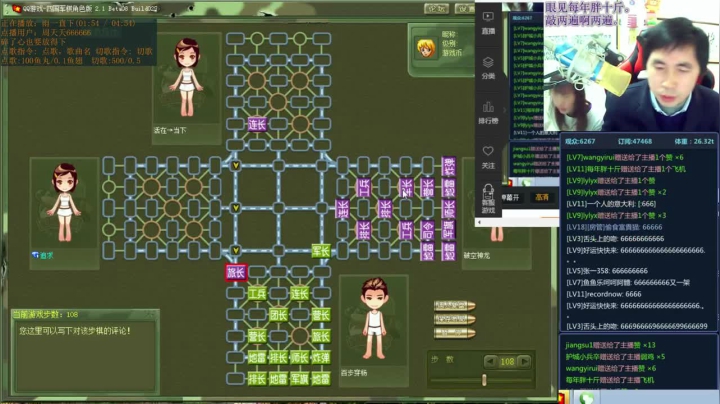This screenshot has width=720, height=404.
Task: Click chat line '[LV11]recordnow: 6666'
Action: pos(603,294)
